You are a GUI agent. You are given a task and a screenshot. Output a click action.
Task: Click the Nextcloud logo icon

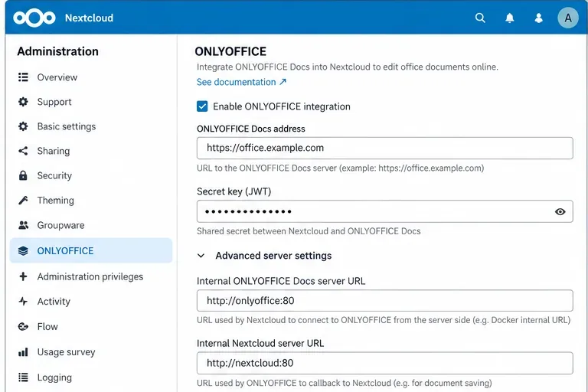pyautogui.click(x=34, y=18)
